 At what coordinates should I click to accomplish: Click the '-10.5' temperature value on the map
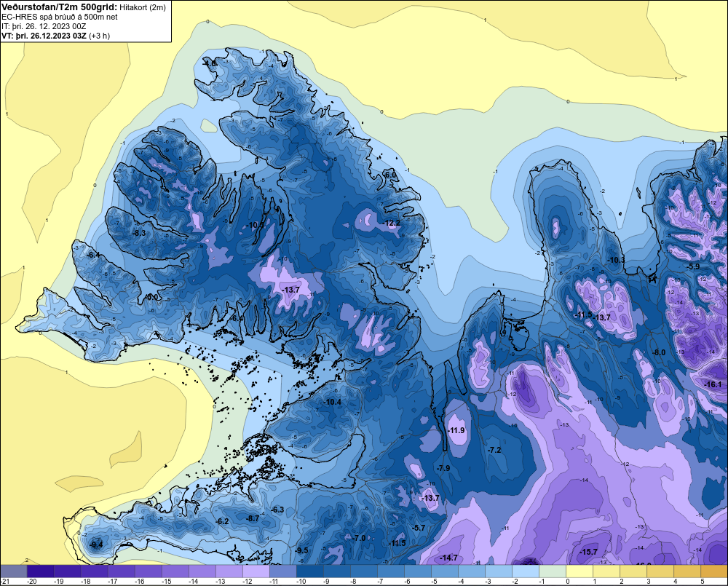coord(255,225)
